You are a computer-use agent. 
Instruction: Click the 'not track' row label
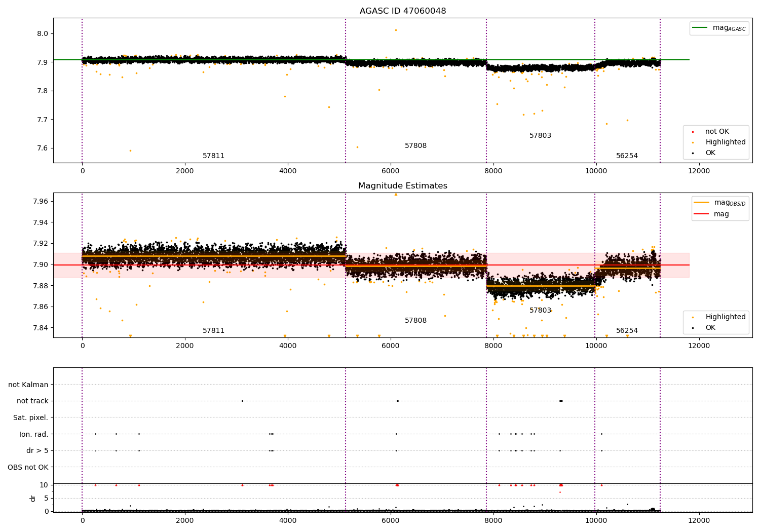[32, 401]
